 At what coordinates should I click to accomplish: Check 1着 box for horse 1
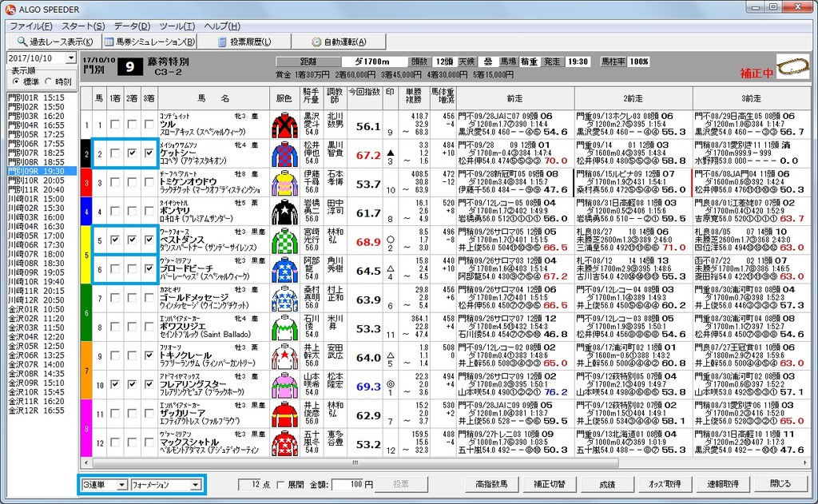pyautogui.click(x=115, y=125)
